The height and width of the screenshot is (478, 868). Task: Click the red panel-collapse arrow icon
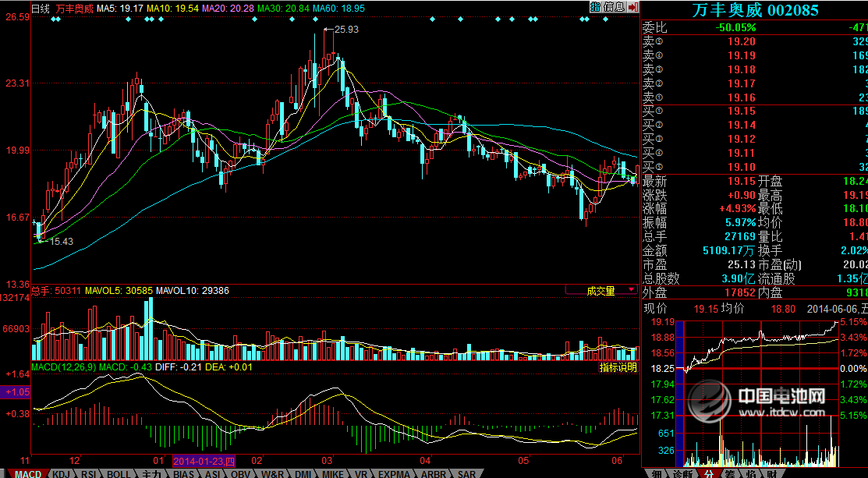(632, 7)
